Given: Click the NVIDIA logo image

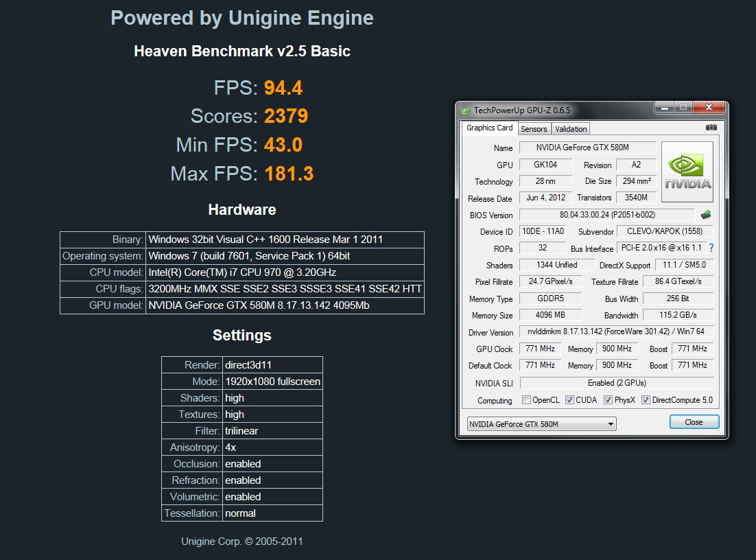Looking at the screenshot, I should 688,172.
